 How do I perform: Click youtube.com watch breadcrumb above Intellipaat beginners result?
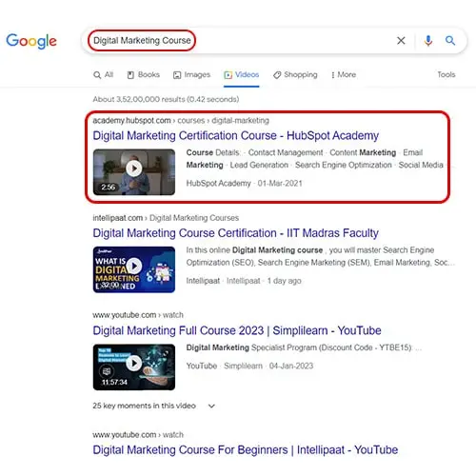[x=138, y=435]
